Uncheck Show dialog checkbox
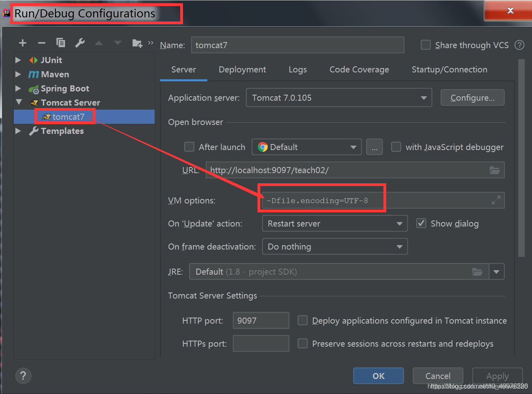Screen dimensions: 532x394 pos(421,223)
